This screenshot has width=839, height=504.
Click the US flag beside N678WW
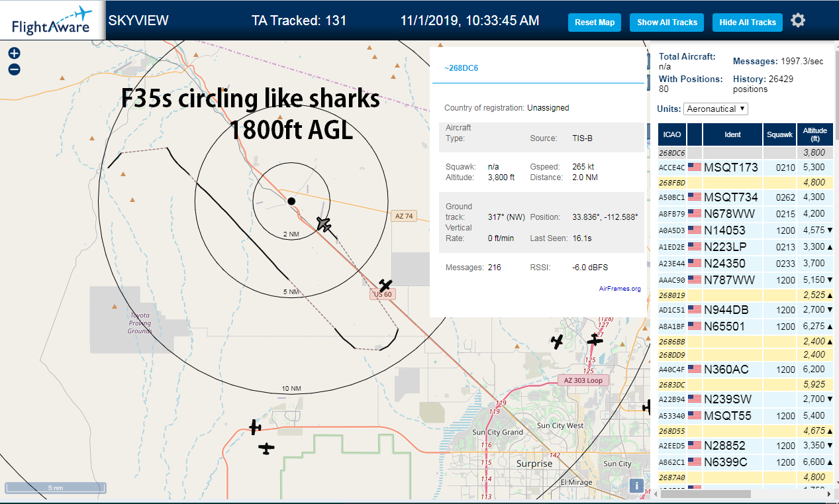point(694,214)
